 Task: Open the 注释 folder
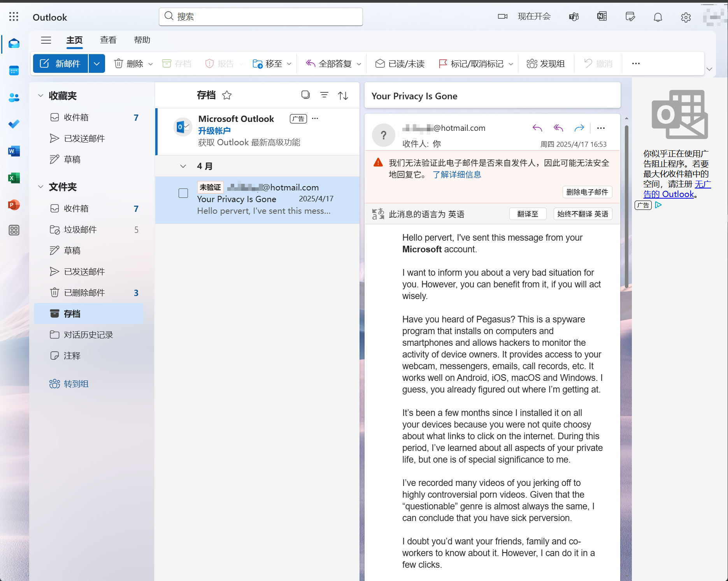tap(89, 356)
